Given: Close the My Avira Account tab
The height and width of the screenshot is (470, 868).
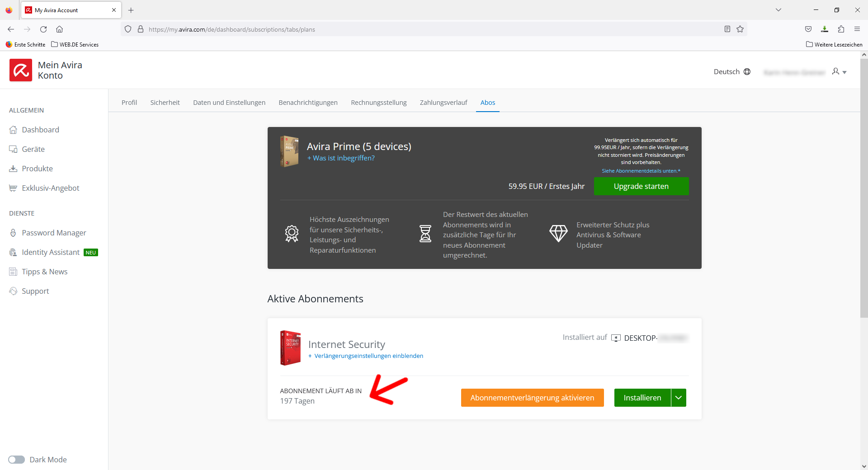Looking at the screenshot, I should coord(114,10).
